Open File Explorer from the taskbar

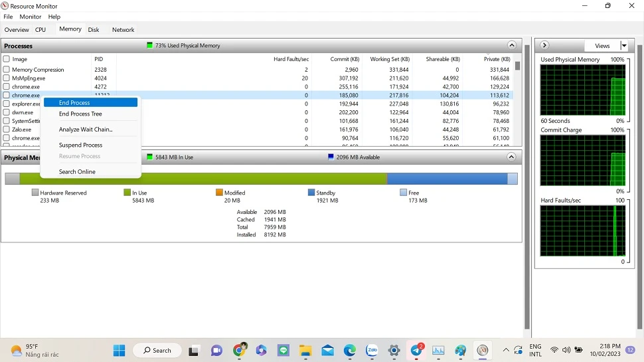(x=305, y=350)
